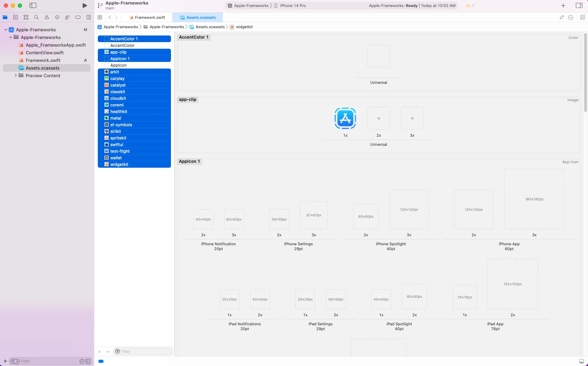Add a new asset with plus button
The height and width of the screenshot is (366, 588).
(x=100, y=352)
